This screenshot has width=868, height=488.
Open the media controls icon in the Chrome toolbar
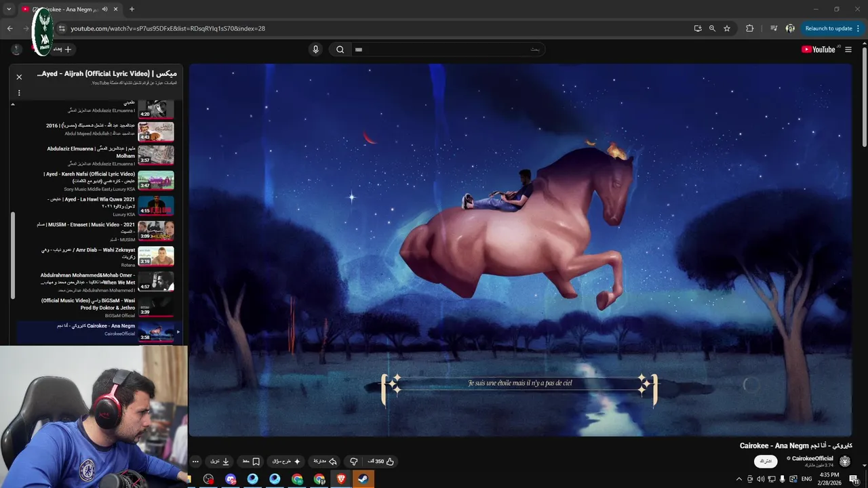(x=774, y=28)
